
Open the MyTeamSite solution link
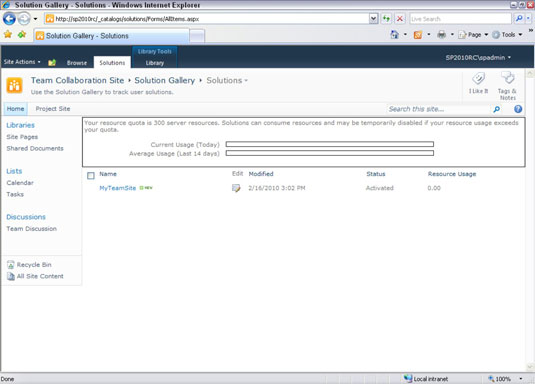pos(117,188)
